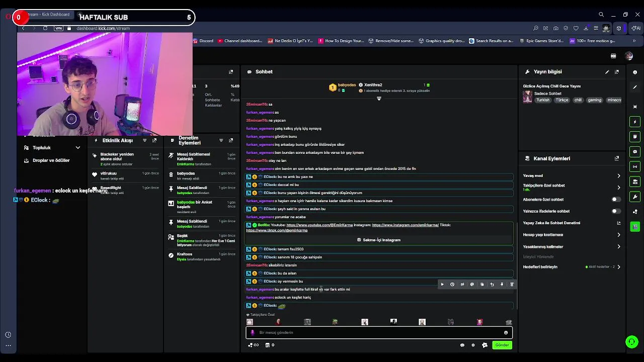The image size is (644, 362).
Task: Click the timeout clock icon in message toolbar
Action: 452,285
